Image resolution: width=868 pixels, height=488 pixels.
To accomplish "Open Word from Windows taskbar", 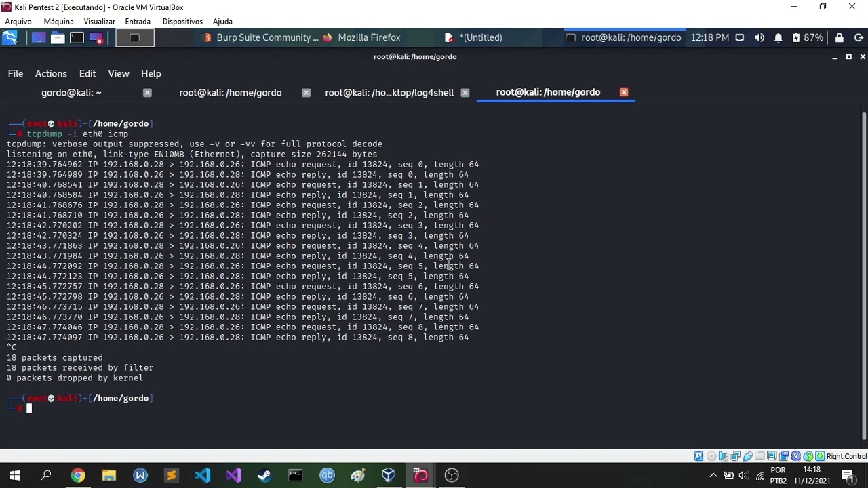I will point(140,476).
